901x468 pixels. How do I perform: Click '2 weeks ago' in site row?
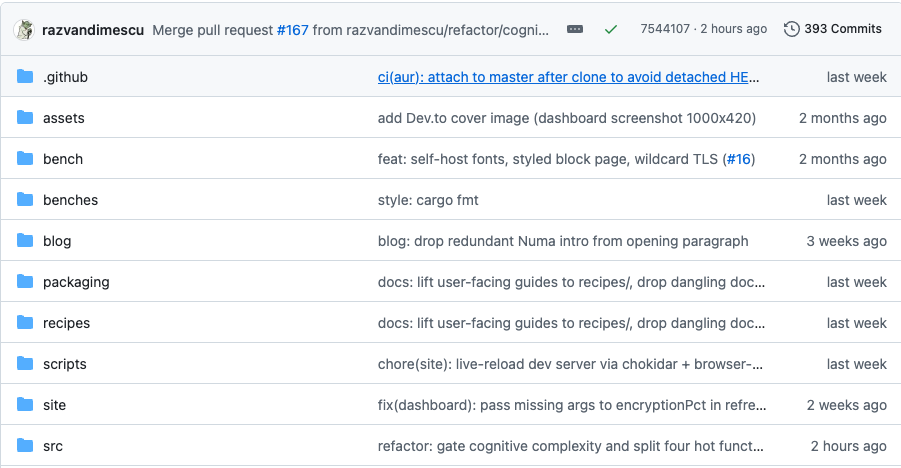pyautogui.click(x=846, y=405)
